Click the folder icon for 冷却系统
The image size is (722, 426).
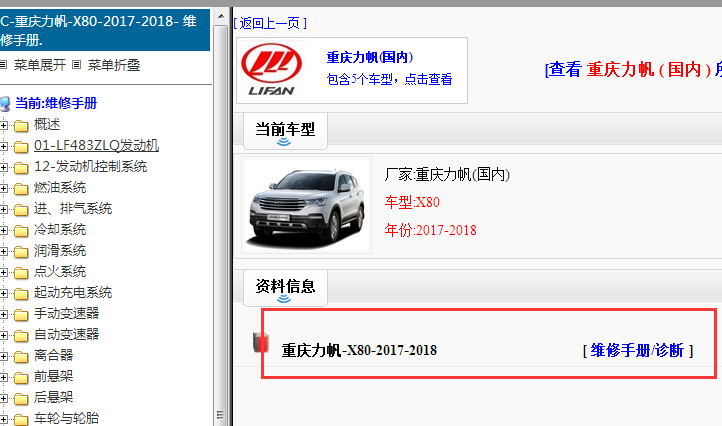(x=21, y=231)
